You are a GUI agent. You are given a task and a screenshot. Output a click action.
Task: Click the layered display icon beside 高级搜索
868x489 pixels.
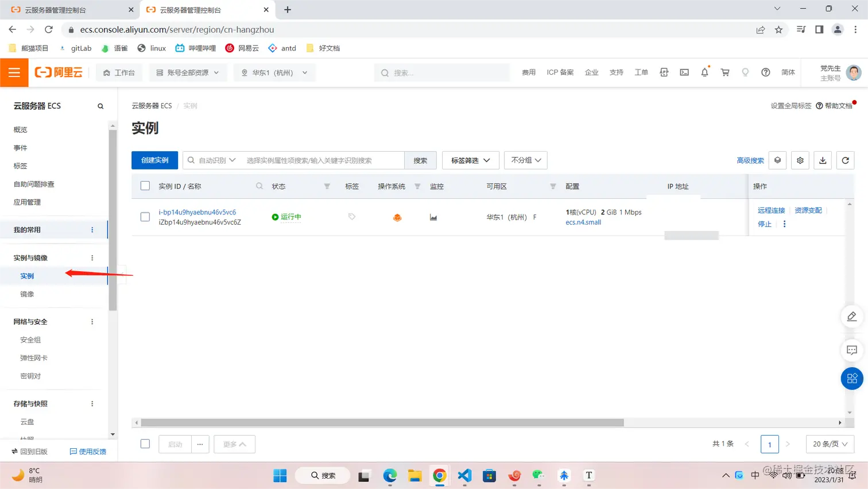coord(777,160)
